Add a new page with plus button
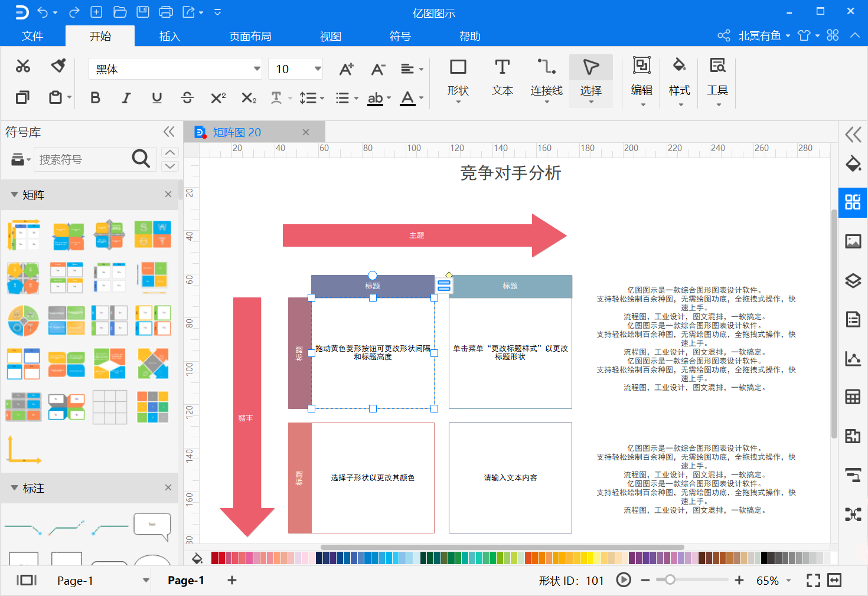Viewport: 868px width, 596px height. [232, 580]
